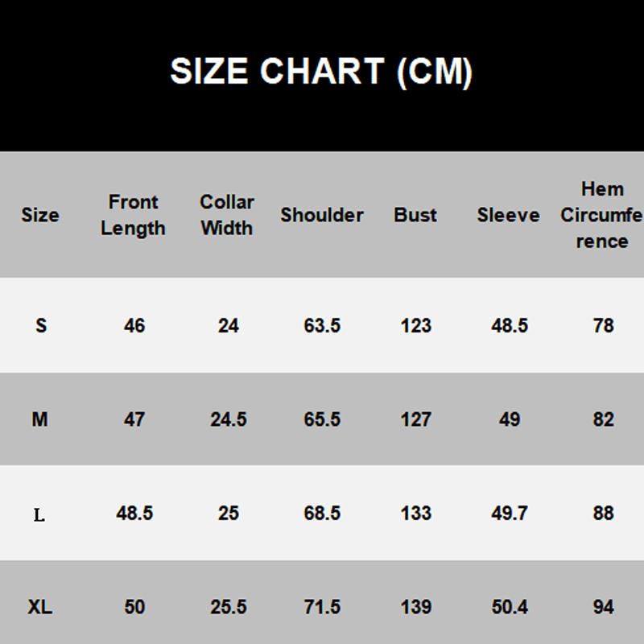644x644 pixels.
Task: Select the 'S' size row label
Action: pos(41,325)
